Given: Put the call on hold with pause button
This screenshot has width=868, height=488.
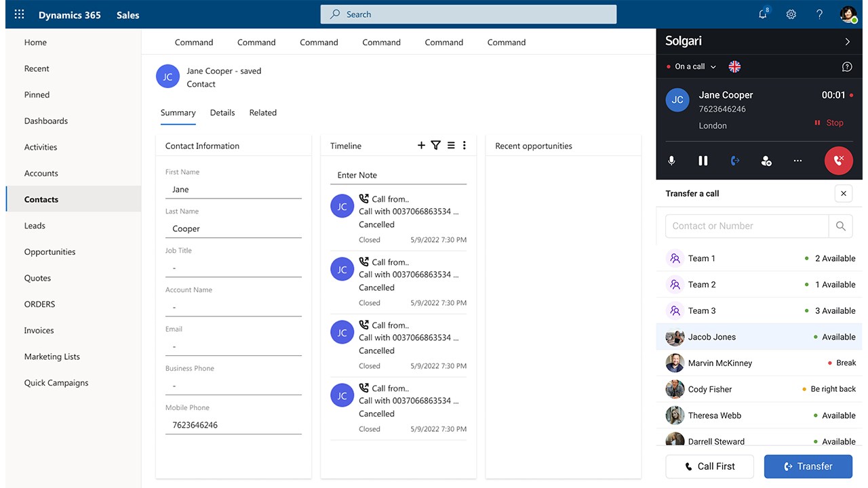Looking at the screenshot, I should point(703,161).
